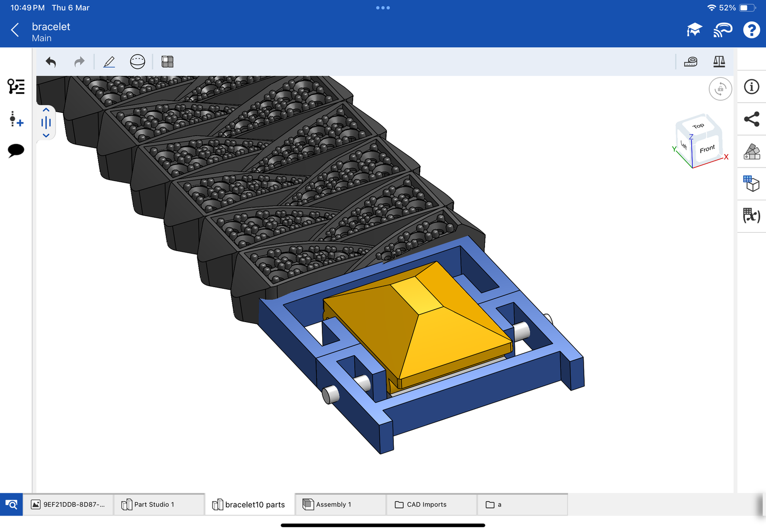
Task: Switch to the Assembly 1 tab
Action: pos(333,504)
